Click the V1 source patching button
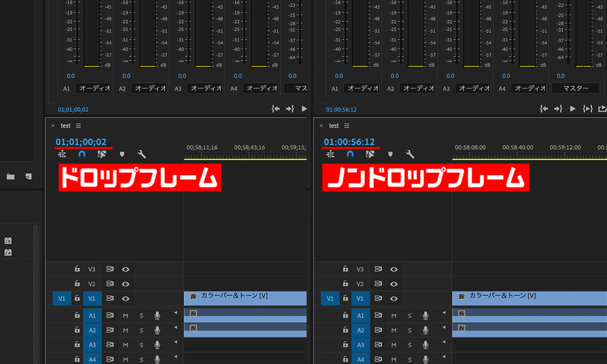The height and width of the screenshot is (364, 607). (61, 298)
